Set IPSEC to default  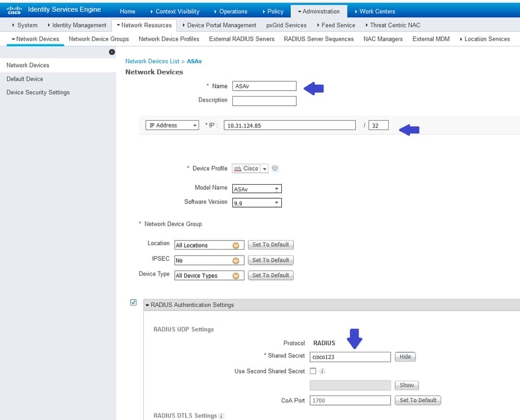pos(270,260)
